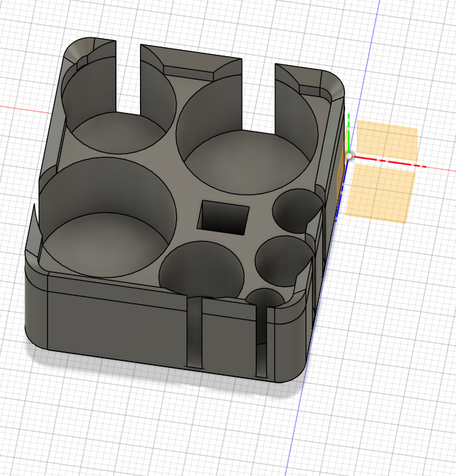The image size is (456, 476).
Task: Click the narrow left slot on front wall
Action: (194, 333)
